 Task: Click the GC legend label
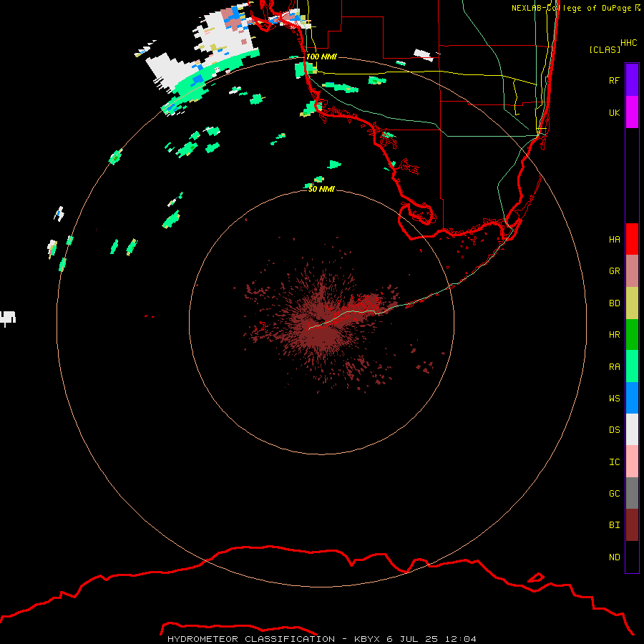614,493
